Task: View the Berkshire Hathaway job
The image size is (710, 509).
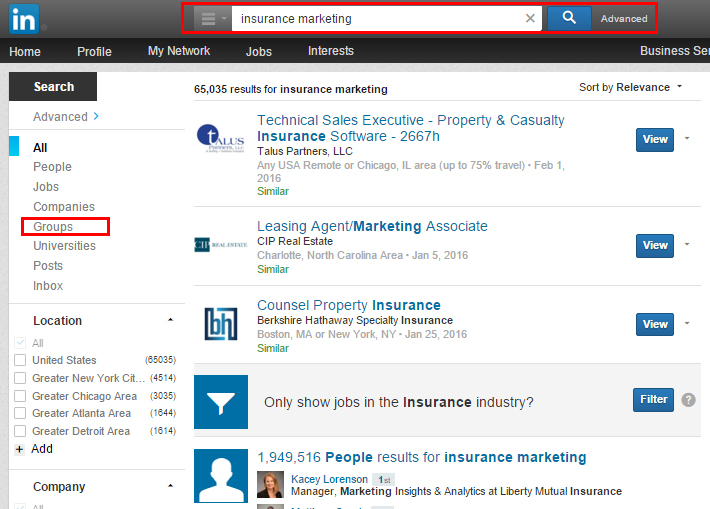Action: pos(655,324)
